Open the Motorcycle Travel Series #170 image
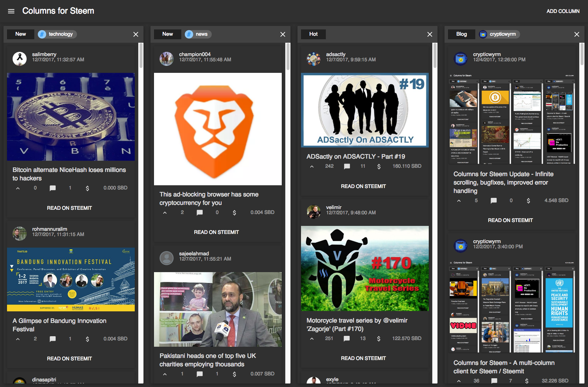588x387 pixels. (365, 268)
